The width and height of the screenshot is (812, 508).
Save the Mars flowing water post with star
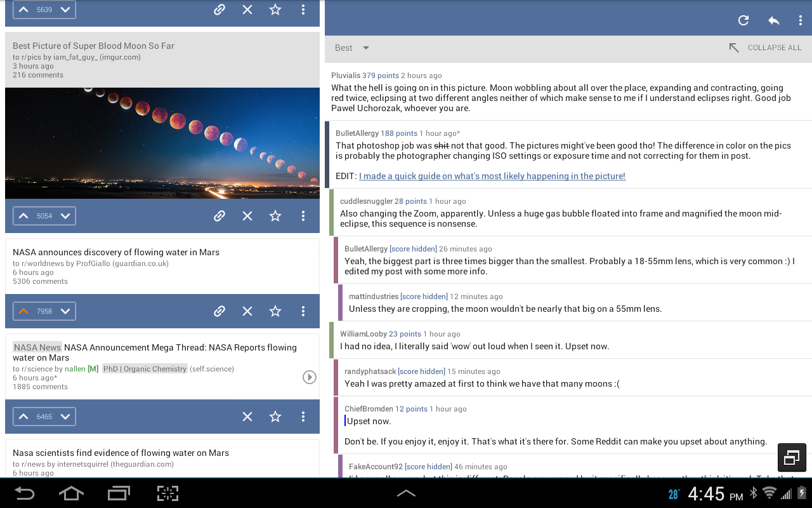(x=275, y=311)
